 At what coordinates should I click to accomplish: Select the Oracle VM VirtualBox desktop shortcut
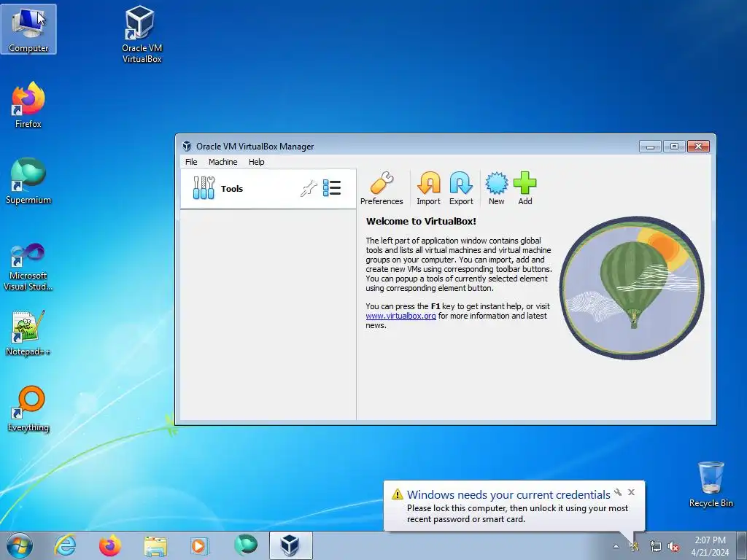point(142,34)
